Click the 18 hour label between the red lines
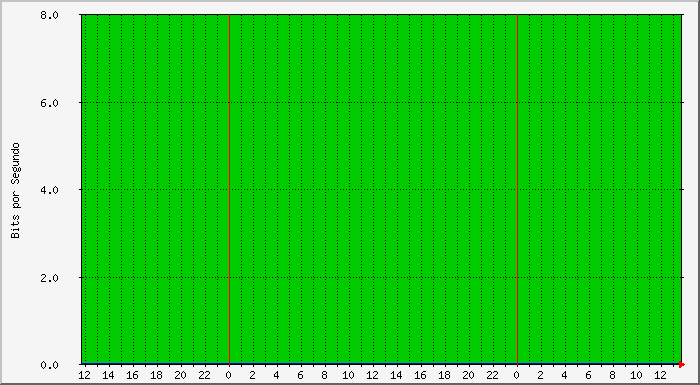700x385 pixels. pos(445,376)
